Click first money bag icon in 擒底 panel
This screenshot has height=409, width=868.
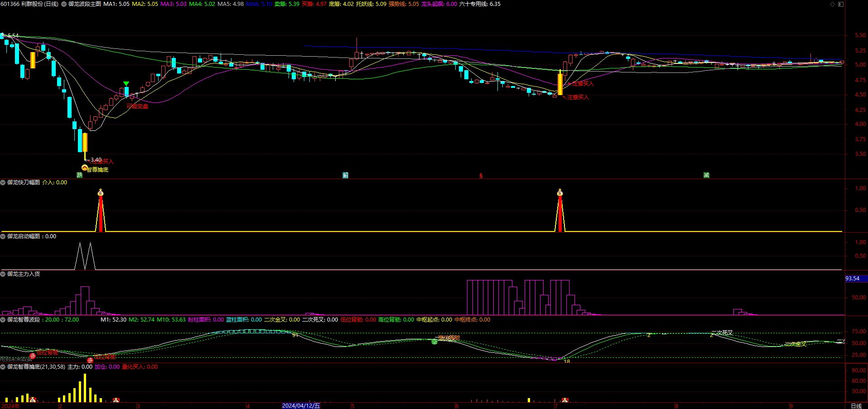tap(33, 400)
